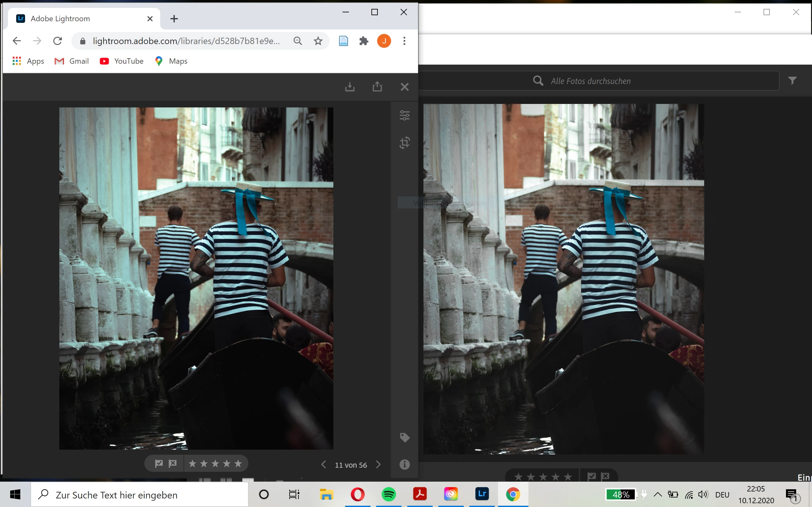This screenshot has height=507, width=812.
Task: Open the Chrome three-dot menu
Action: pyautogui.click(x=404, y=41)
